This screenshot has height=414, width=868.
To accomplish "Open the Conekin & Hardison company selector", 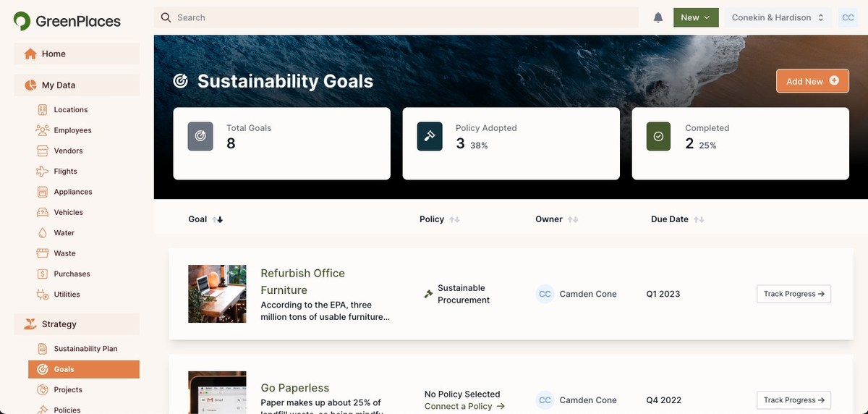I will click(x=778, y=17).
